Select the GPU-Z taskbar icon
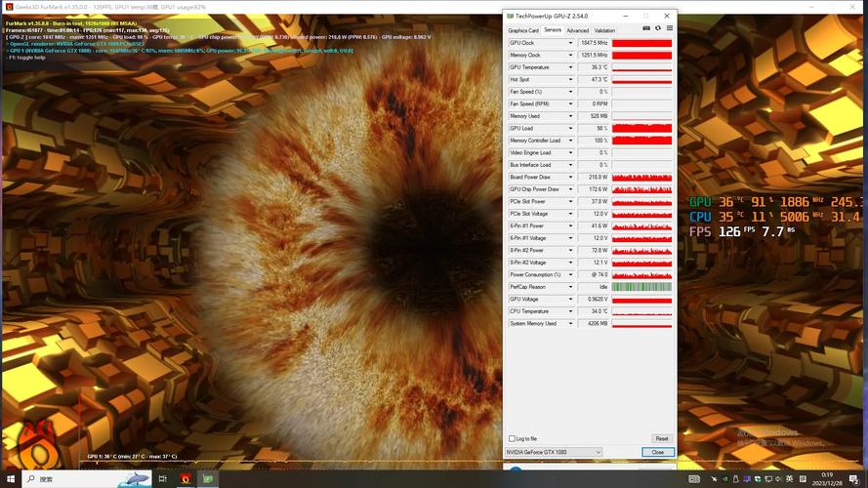 (208, 479)
